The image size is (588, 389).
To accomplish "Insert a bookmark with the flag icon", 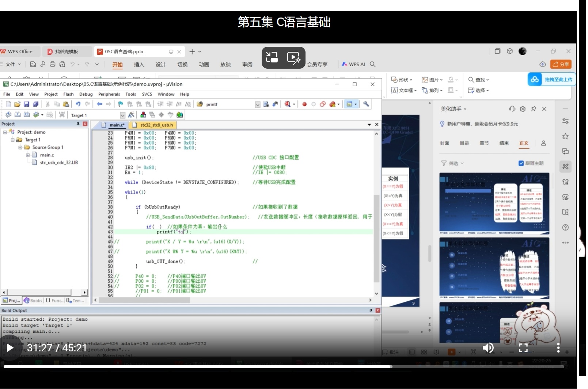I will 120,104.
